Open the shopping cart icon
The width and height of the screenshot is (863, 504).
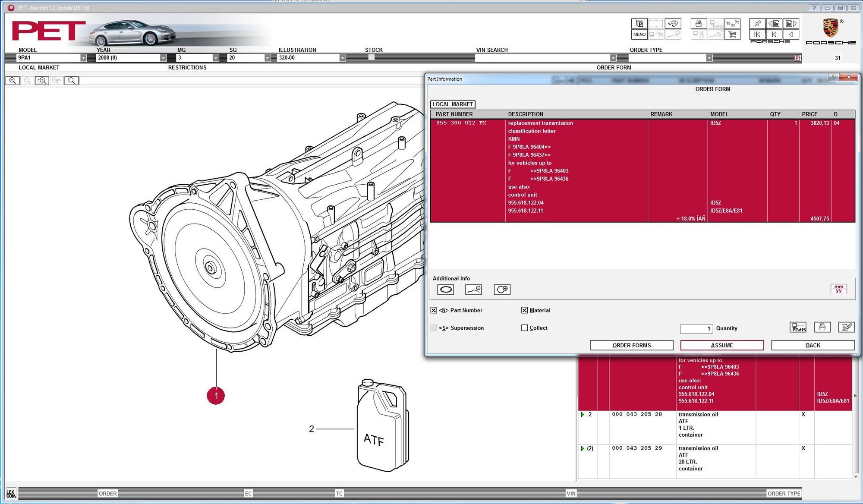[732, 35]
